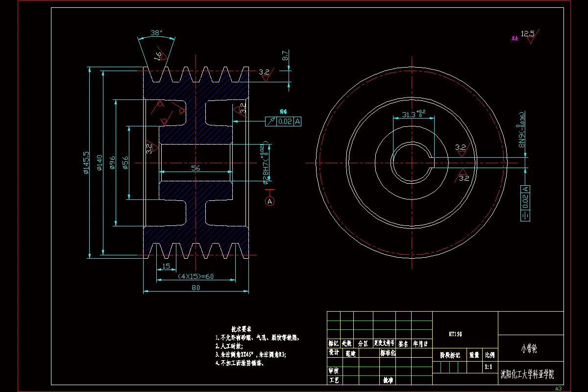Click the 标准化 cell
This screenshot has height=392, width=588.
[388, 352]
